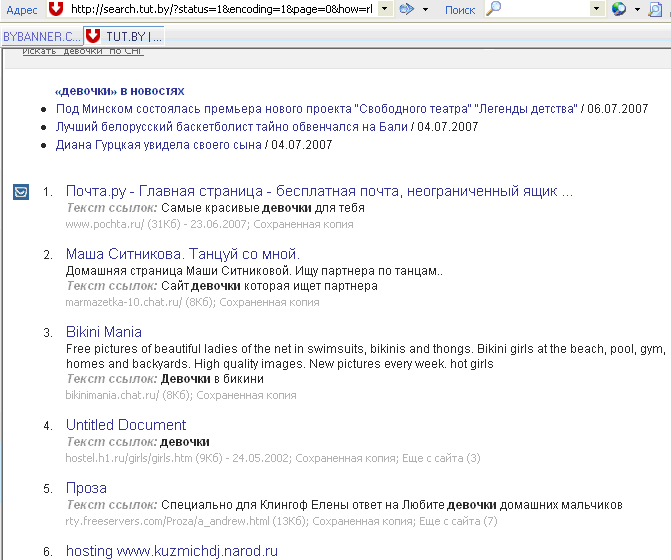Click the Go arrow button beside address

pos(407,9)
